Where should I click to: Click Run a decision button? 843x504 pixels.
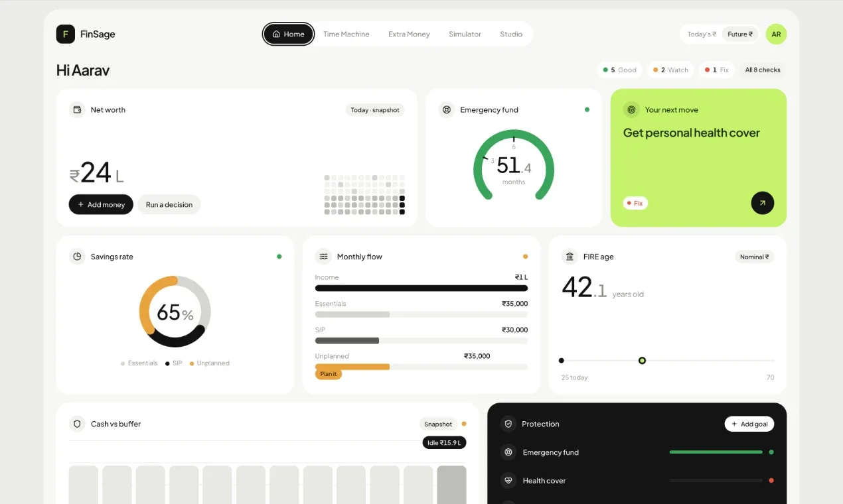[x=169, y=204]
